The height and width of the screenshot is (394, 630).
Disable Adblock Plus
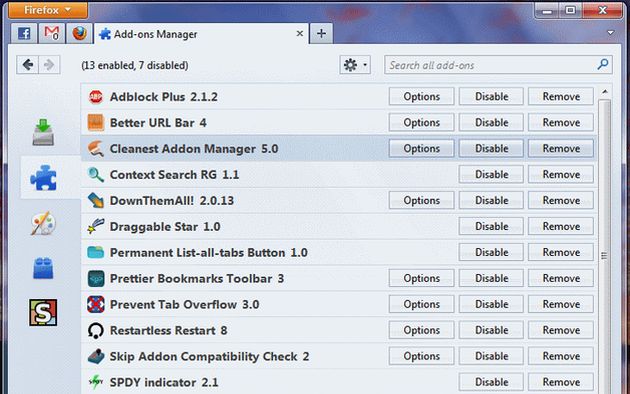[491, 97]
